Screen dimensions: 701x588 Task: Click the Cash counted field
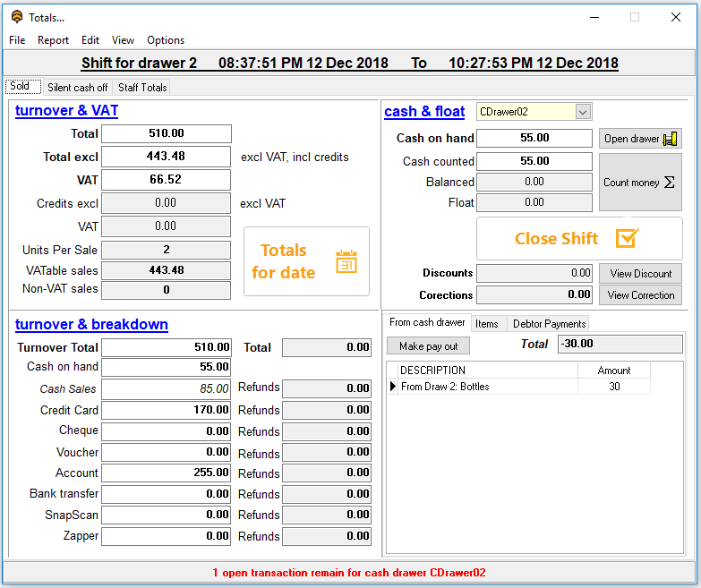(534, 161)
